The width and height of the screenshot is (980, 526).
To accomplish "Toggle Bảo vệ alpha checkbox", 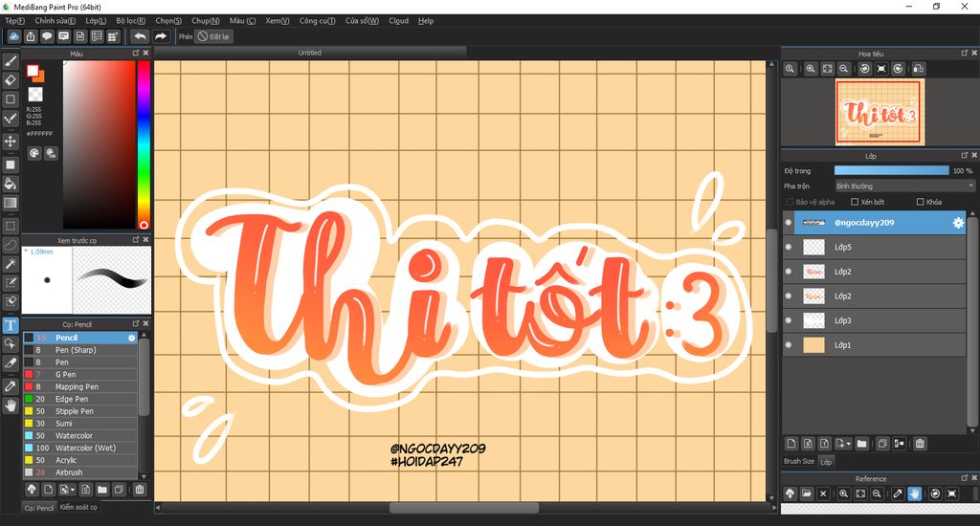I will click(x=790, y=202).
